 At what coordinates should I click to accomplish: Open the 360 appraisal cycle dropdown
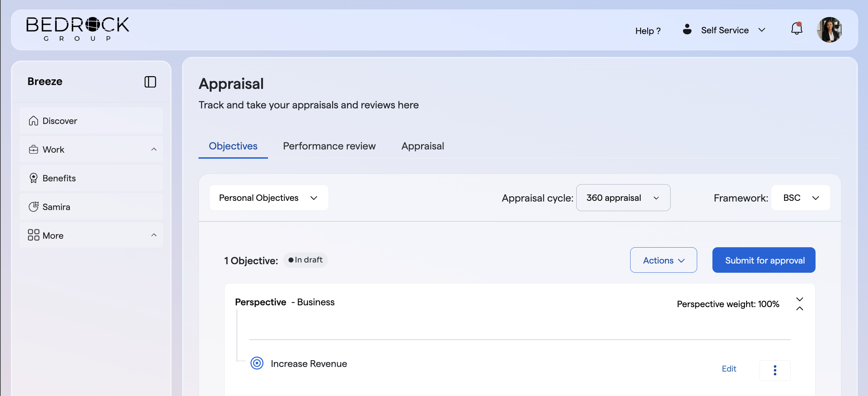(x=623, y=198)
